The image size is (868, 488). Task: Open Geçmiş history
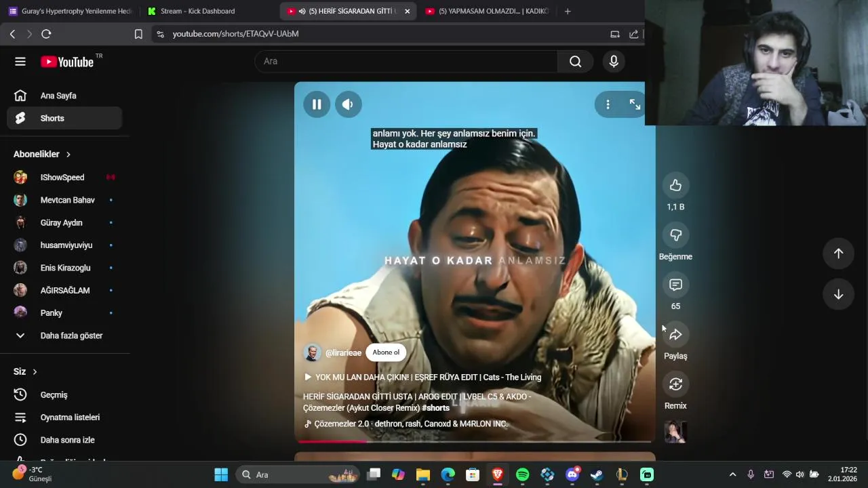(x=64, y=394)
